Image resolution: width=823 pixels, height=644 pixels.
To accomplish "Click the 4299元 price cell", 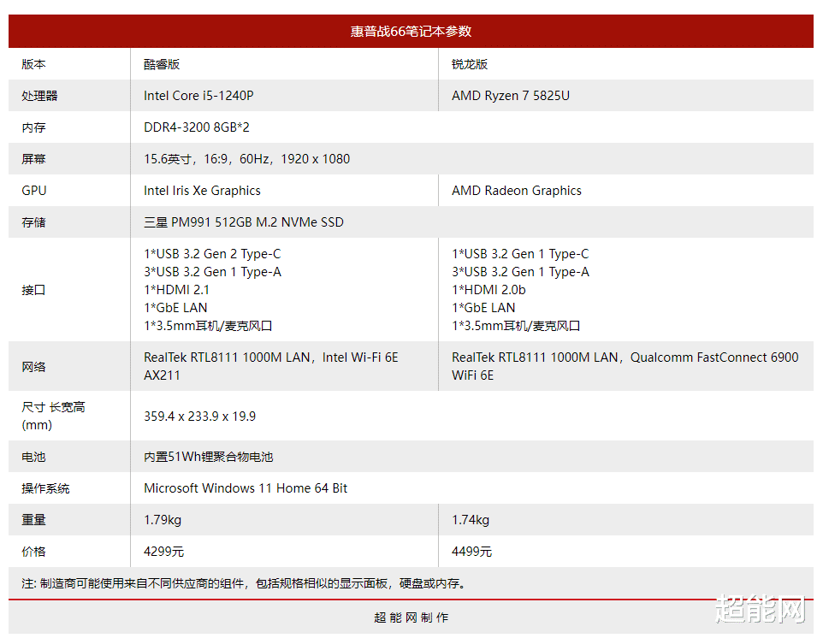I will [163, 551].
